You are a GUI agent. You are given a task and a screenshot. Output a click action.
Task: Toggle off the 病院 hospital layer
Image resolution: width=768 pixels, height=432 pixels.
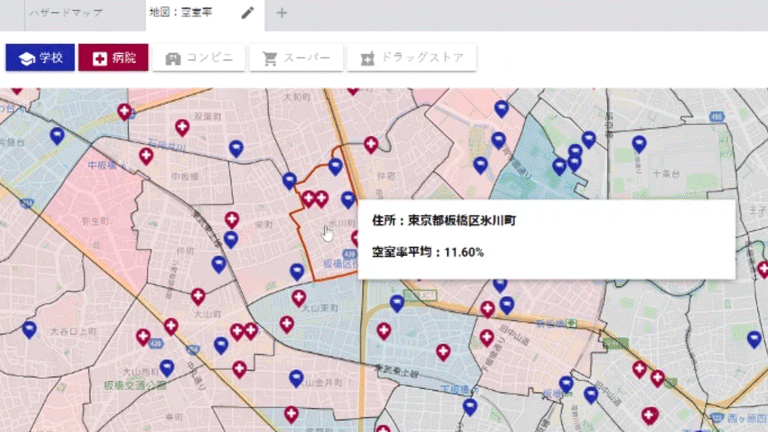[113, 58]
